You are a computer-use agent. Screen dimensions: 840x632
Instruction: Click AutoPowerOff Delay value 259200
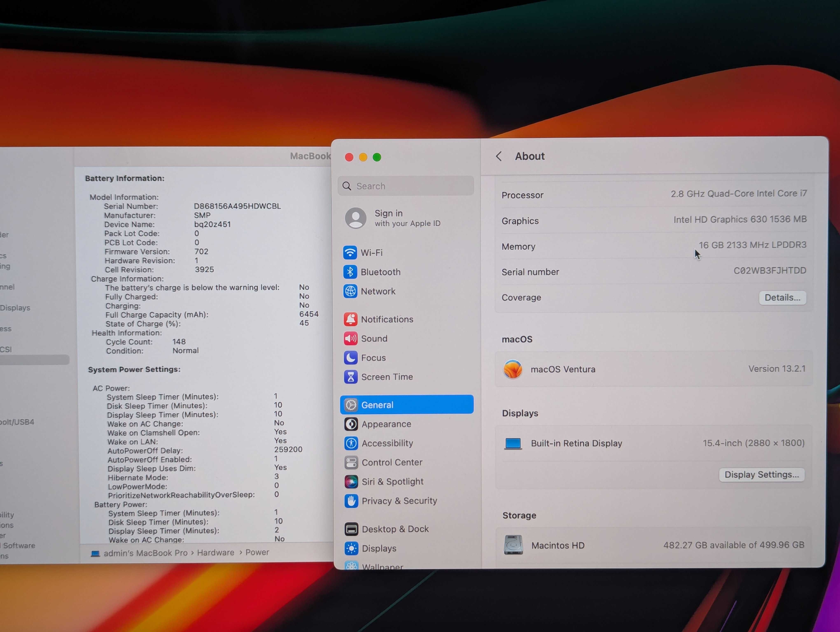click(x=288, y=449)
